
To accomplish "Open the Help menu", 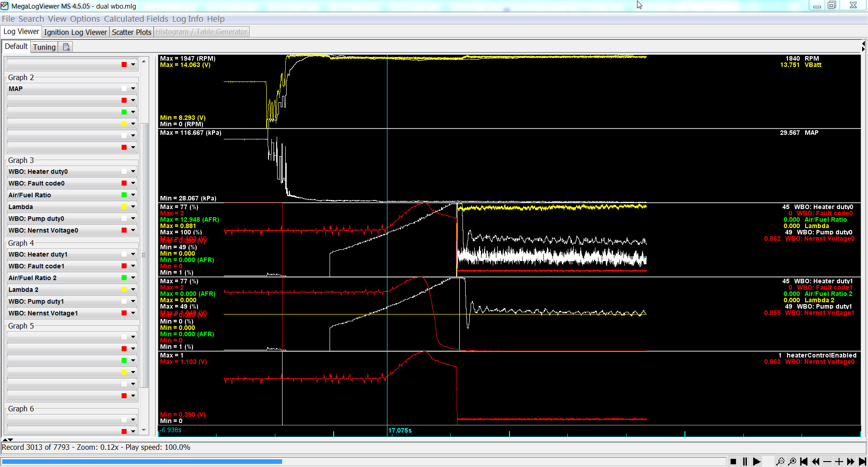I will [x=216, y=19].
